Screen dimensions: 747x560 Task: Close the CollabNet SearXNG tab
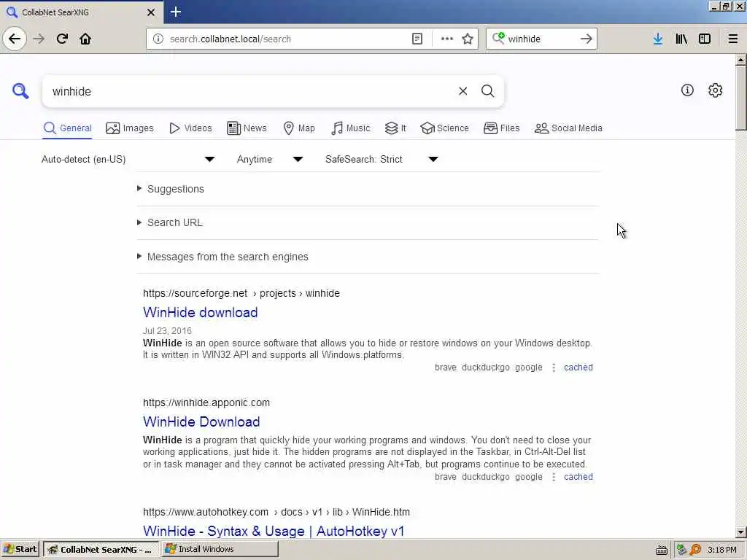click(x=151, y=12)
